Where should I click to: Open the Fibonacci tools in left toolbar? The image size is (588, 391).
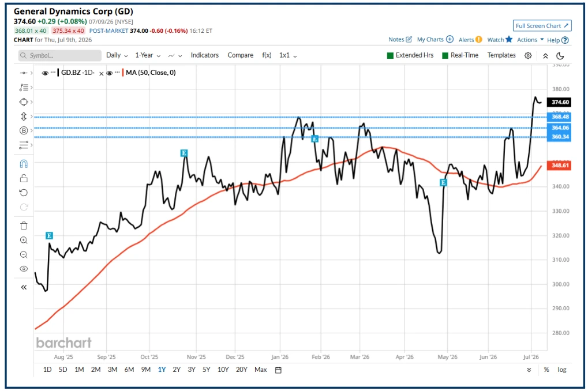24,87
